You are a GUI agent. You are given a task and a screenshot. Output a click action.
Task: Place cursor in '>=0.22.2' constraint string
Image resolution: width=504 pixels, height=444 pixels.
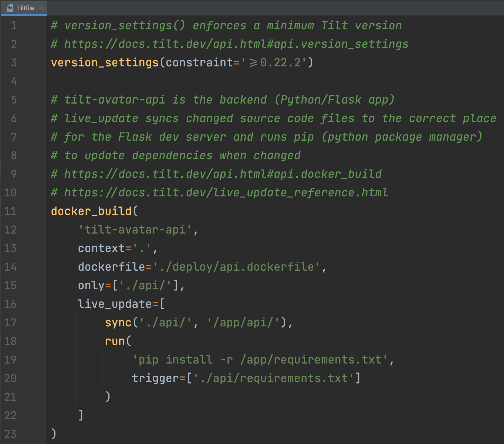274,63
